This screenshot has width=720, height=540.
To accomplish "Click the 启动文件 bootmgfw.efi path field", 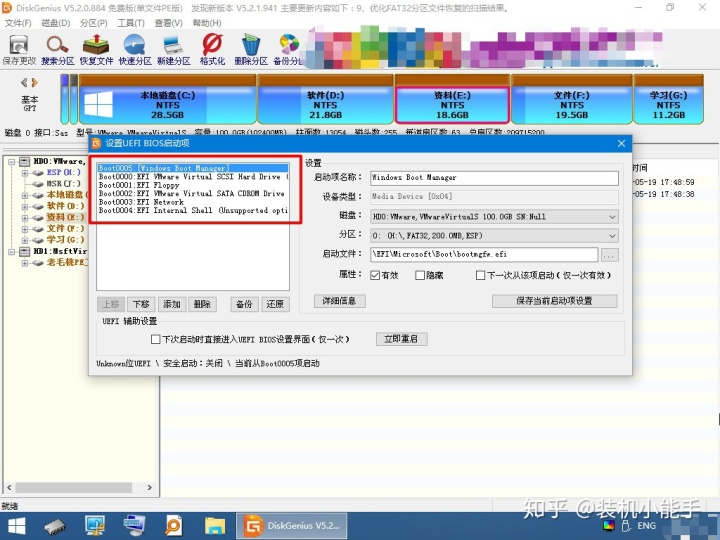I will pyautogui.click(x=484, y=254).
